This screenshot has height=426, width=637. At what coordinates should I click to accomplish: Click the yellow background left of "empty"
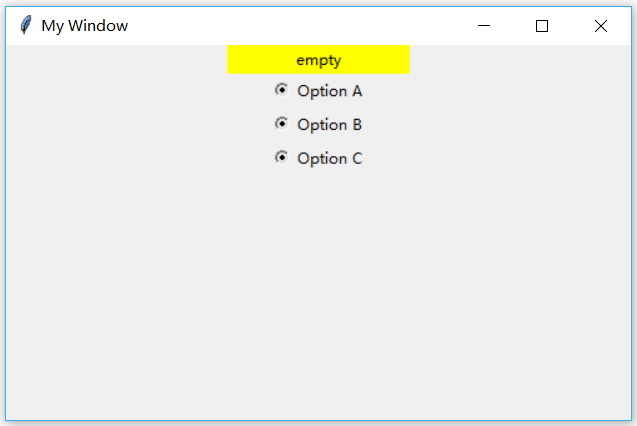click(260, 60)
